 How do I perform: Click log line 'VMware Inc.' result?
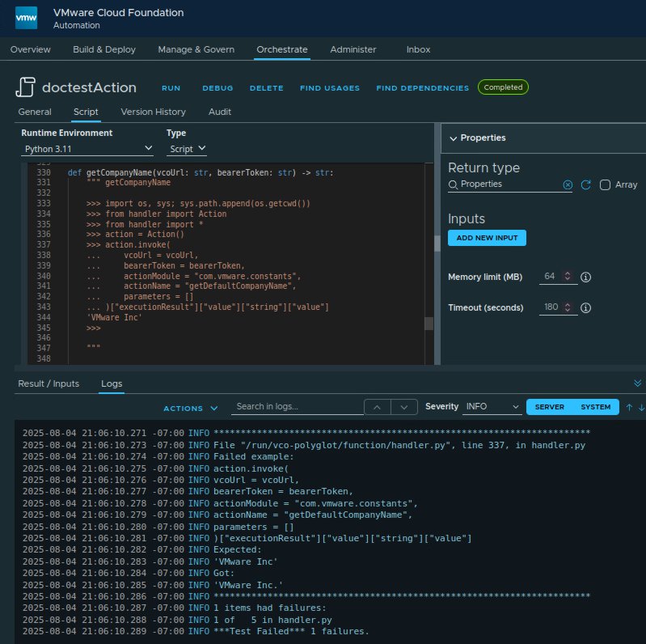coord(248,585)
